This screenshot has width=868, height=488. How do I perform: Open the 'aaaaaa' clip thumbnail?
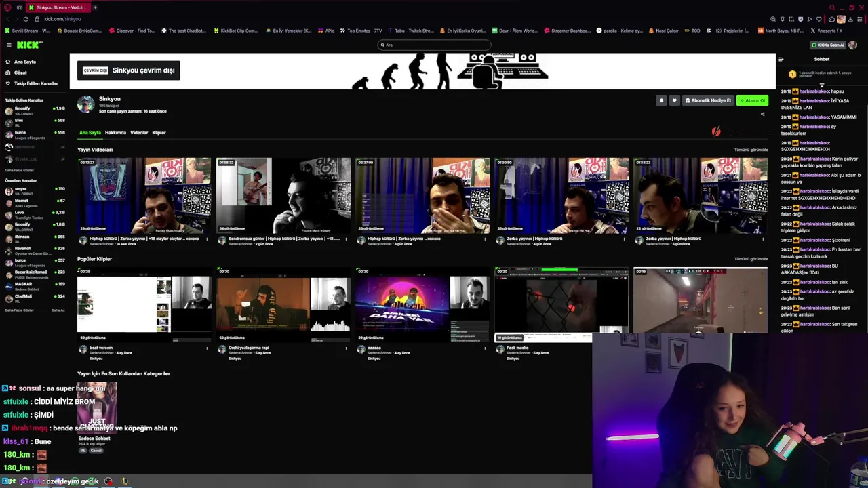pyautogui.click(x=422, y=305)
